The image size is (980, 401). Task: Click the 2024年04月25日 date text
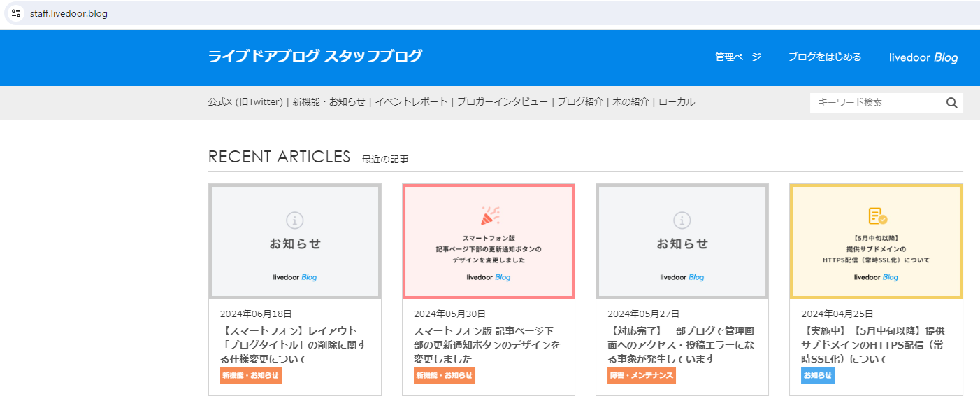(x=837, y=314)
